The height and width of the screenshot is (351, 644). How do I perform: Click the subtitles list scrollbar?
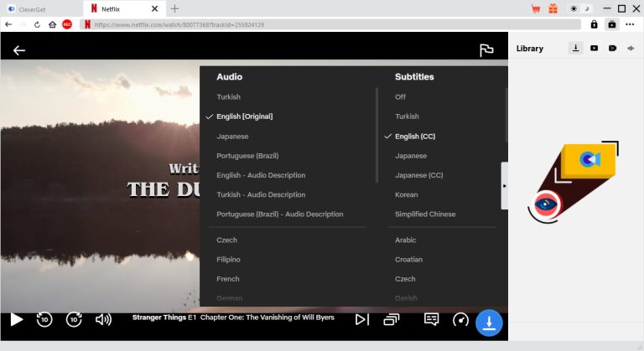tap(506, 116)
